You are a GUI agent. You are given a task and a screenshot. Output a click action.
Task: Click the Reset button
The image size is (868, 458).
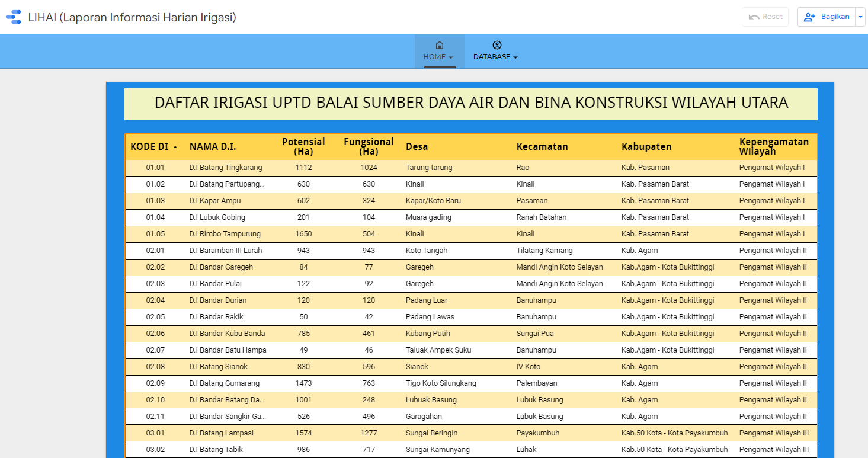pos(765,17)
